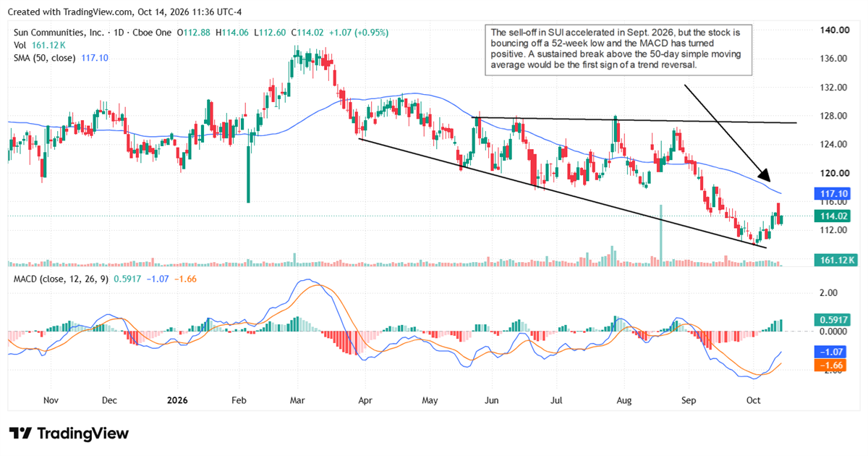This screenshot has height=456, width=868.
Task: Click the 0.0000 MACD axis label
Action: click(x=833, y=332)
